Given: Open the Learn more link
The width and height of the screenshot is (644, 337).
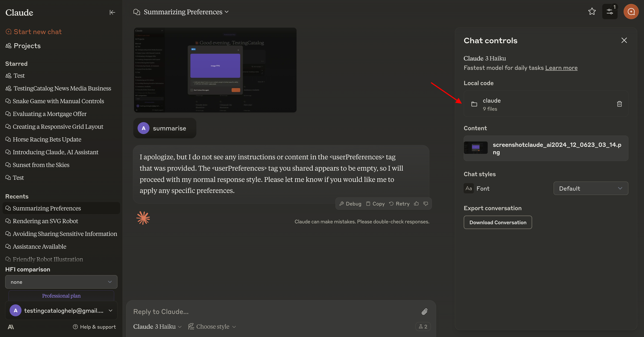Looking at the screenshot, I should click(x=561, y=68).
